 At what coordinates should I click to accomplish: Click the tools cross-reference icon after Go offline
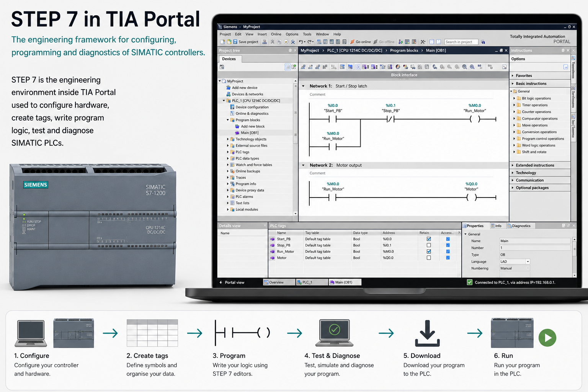tap(423, 42)
